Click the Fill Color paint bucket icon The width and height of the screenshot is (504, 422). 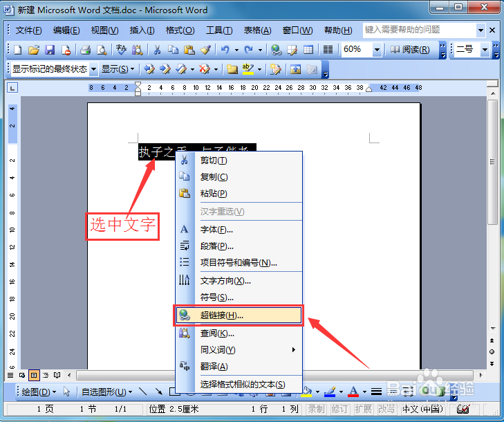[x=306, y=392]
